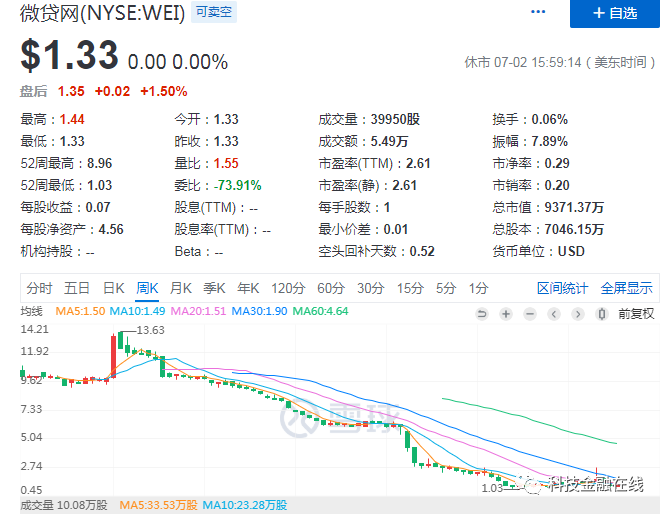Screen dimensions: 665x514
Task: Select the 周K chart tab
Action: coord(147,288)
